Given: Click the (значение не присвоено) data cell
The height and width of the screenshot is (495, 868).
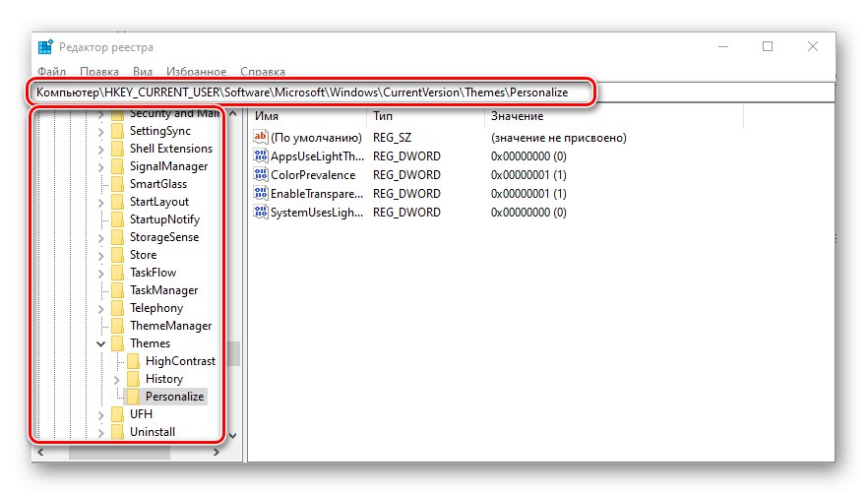Looking at the screenshot, I should point(559,138).
